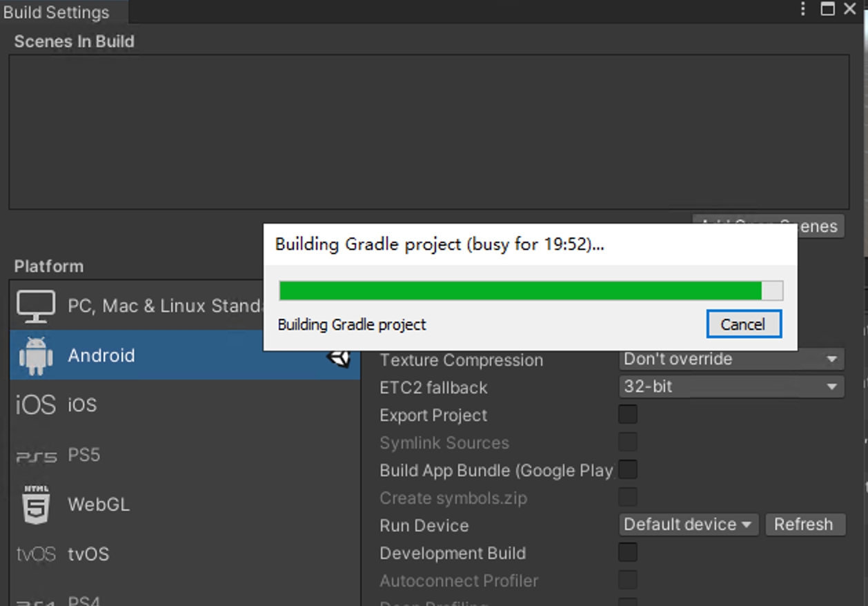Screen dimensions: 868x606
Task: Open the Texture Compression dropdown
Action: pyautogui.click(x=731, y=359)
